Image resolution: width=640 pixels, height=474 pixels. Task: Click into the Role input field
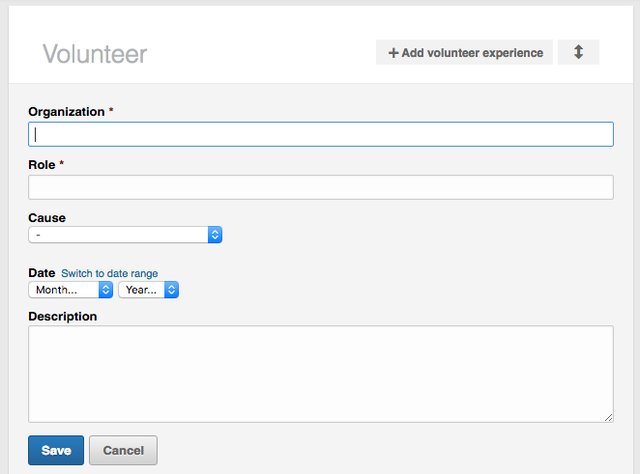(320, 187)
